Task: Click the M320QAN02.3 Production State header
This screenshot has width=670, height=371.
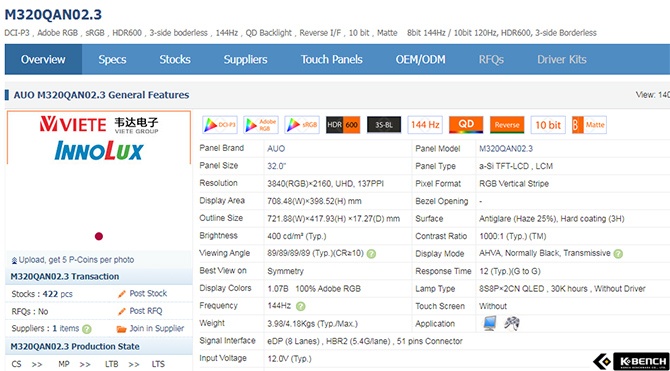Action: (x=75, y=347)
